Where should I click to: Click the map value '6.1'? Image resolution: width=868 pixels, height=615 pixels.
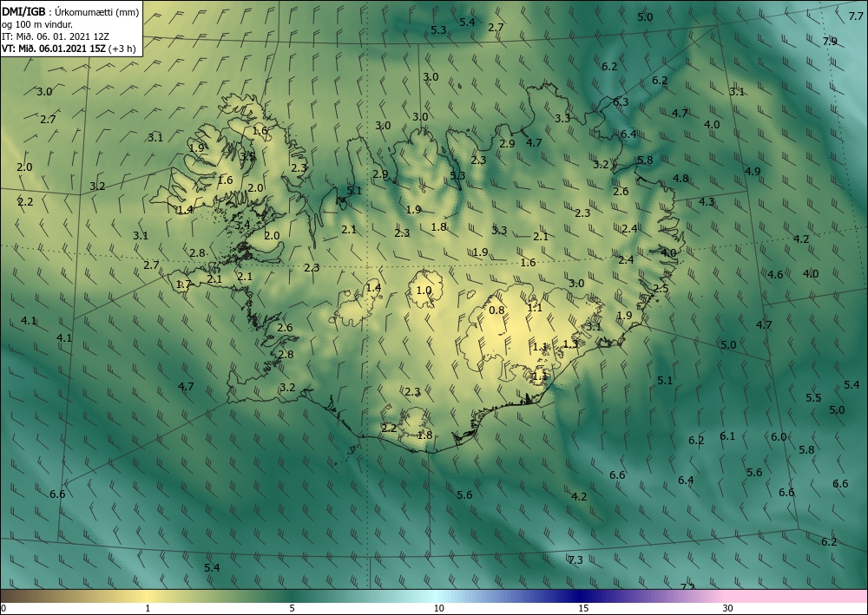click(727, 435)
